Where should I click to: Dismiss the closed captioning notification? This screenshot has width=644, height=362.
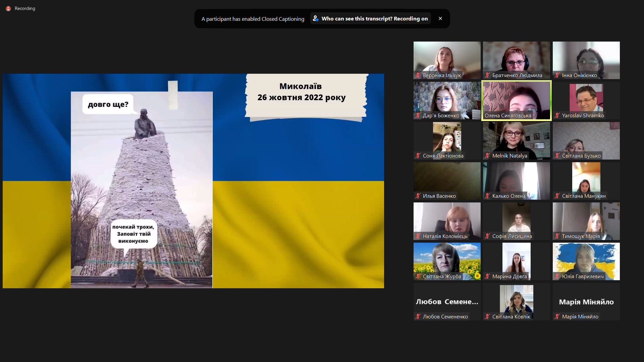pyautogui.click(x=440, y=18)
